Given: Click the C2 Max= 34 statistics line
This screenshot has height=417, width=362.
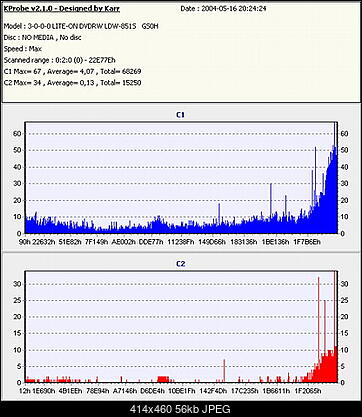Looking at the screenshot, I should (72, 83).
